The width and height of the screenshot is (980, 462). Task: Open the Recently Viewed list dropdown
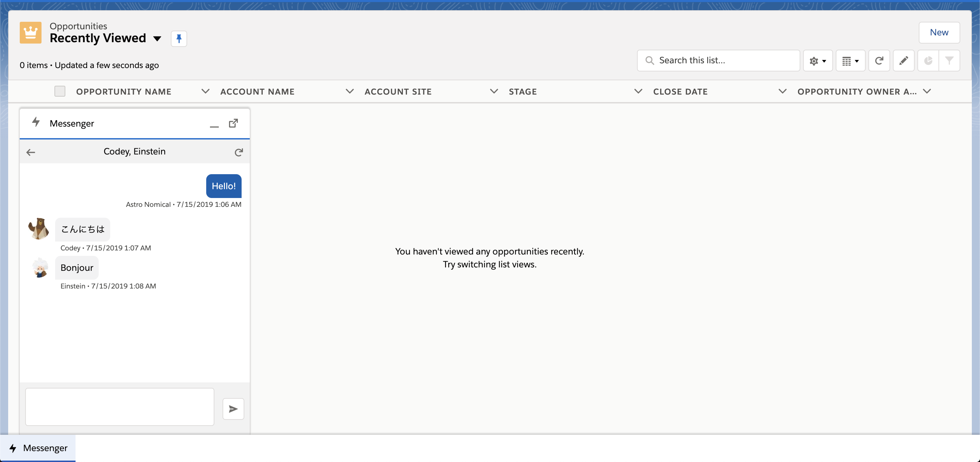pos(157,38)
